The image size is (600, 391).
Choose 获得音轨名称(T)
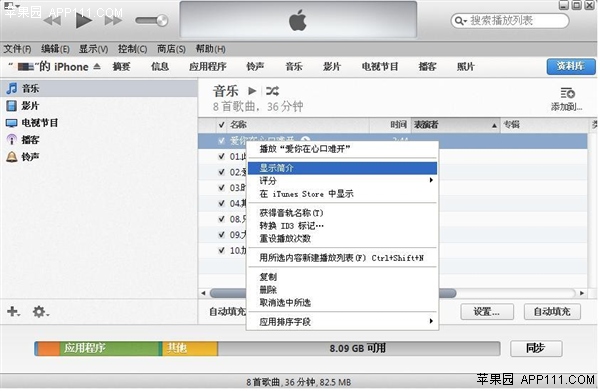click(x=342, y=213)
